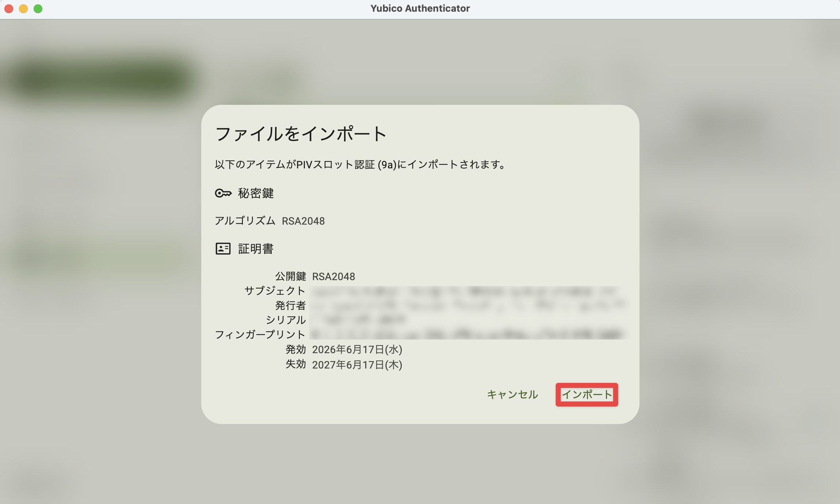Click the シリアル label
The image size is (840, 504).
(286, 320)
